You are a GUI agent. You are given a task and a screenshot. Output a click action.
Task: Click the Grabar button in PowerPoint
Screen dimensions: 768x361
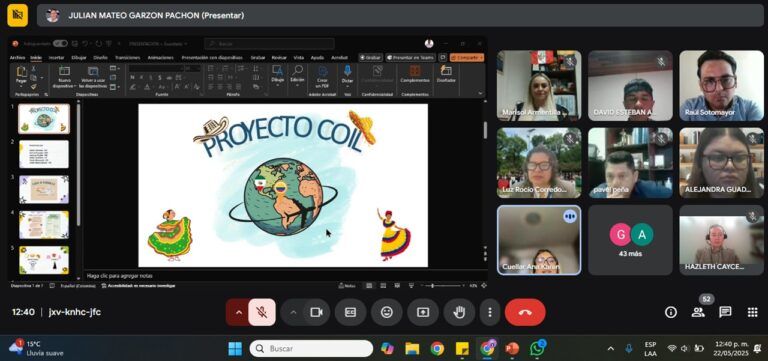(x=371, y=58)
